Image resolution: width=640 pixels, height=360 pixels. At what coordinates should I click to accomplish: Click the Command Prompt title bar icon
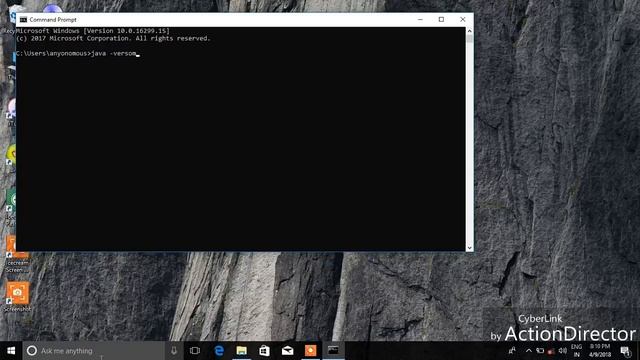[x=23, y=20]
